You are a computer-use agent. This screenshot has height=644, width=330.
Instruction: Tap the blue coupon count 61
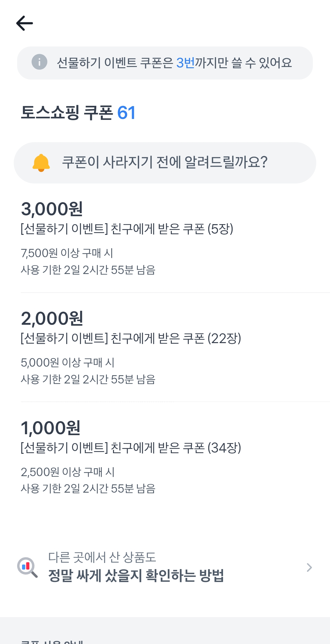pyautogui.click(x=126, y=113)
